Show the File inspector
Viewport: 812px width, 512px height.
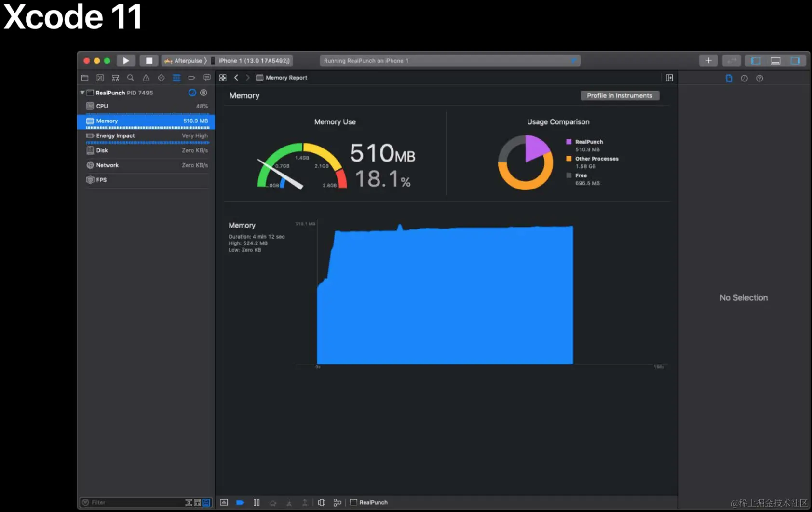(x=729, y=78)
